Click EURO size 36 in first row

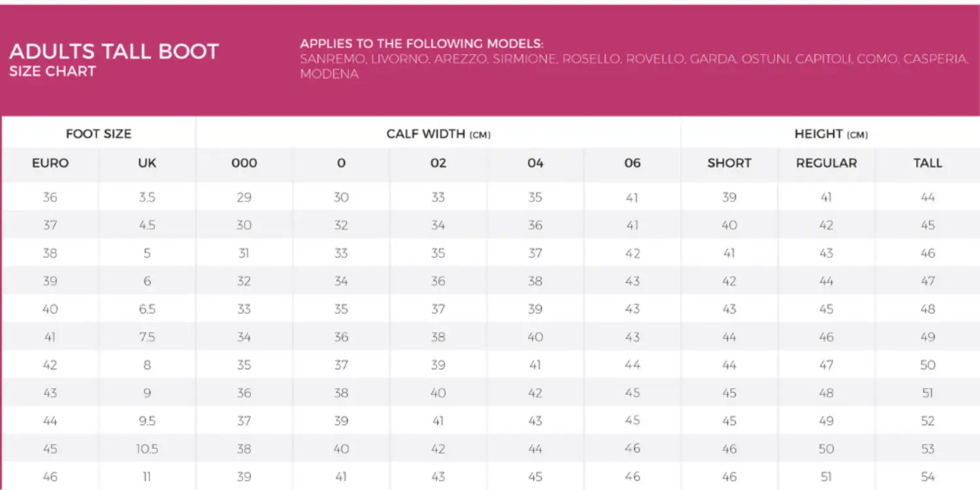pyautogui.click(x=50, y=197)
